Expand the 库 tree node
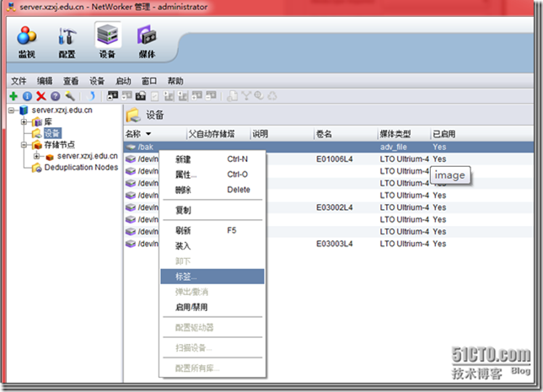The width and height of the screenshot is (543, 392). coord(24,122)
